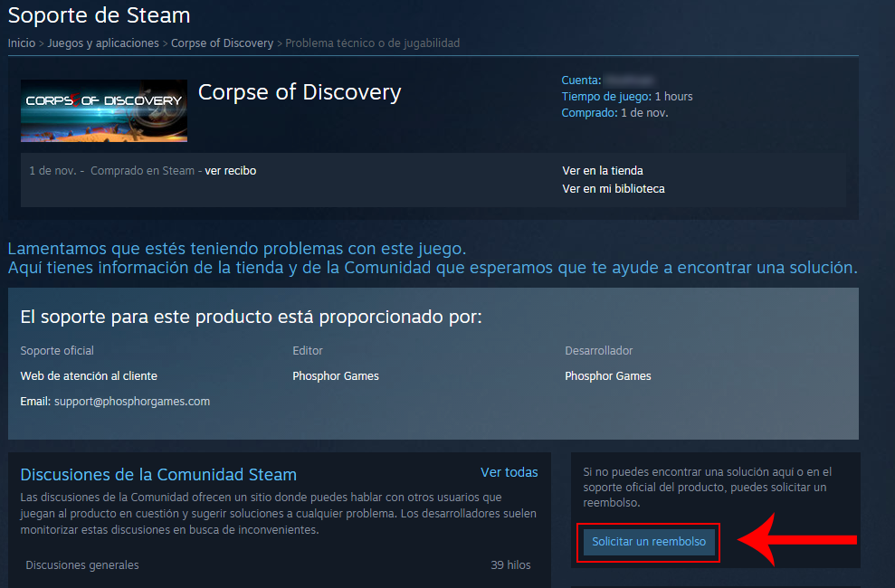Select the 'Corpse of Discovery' title text
This screenshot has height=588, width=895.
[300, 92]
